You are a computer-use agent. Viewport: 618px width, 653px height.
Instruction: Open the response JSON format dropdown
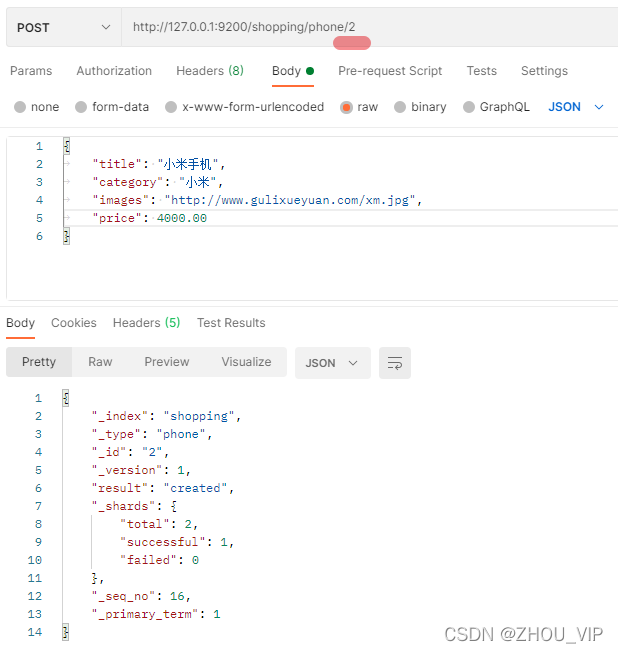pos(333,363)
